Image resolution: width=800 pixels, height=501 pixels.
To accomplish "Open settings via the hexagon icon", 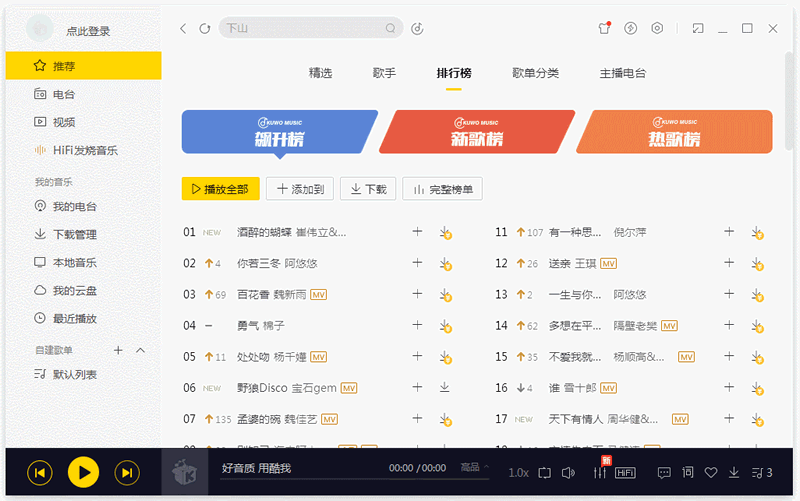I will point(657,29).
